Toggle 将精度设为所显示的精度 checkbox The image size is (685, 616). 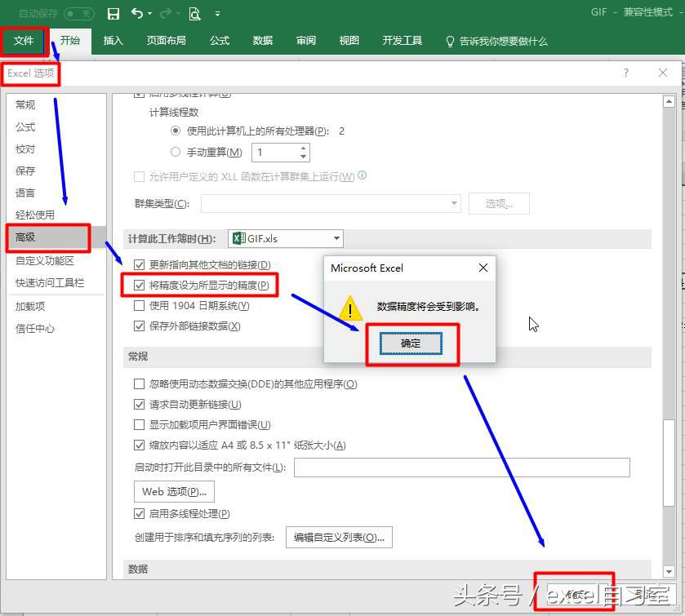139,286
